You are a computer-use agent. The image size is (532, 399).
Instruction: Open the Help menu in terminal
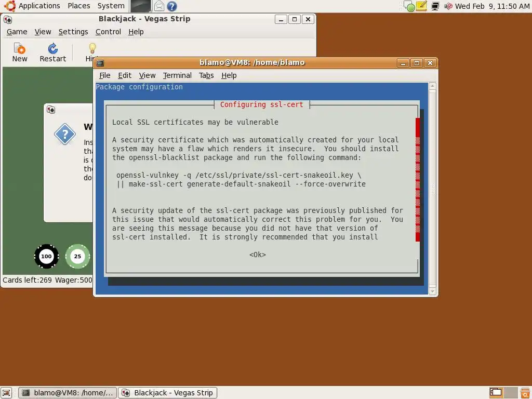(229, 75)
